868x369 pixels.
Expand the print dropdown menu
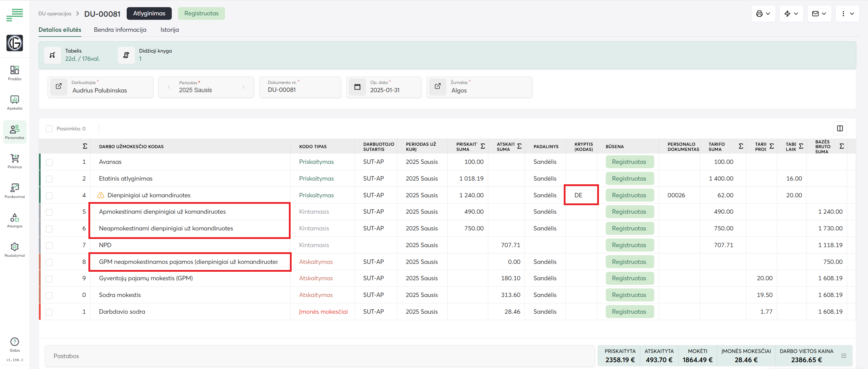pyautogui.click(x=763, y=14)
